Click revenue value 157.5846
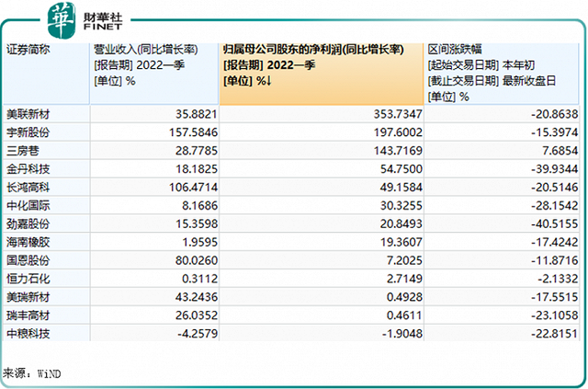Viewport: 588px width, 389px height. [x=194, y=132]
